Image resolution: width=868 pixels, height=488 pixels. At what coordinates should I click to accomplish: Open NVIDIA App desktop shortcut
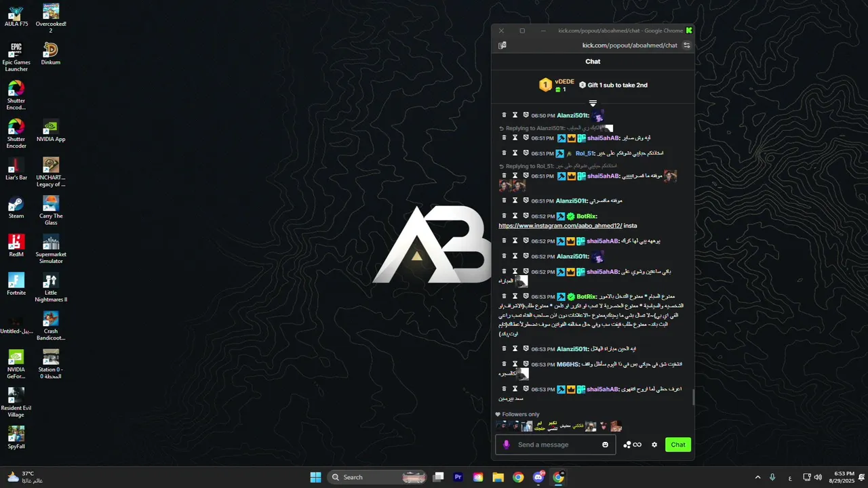click(x=51, y=131)
